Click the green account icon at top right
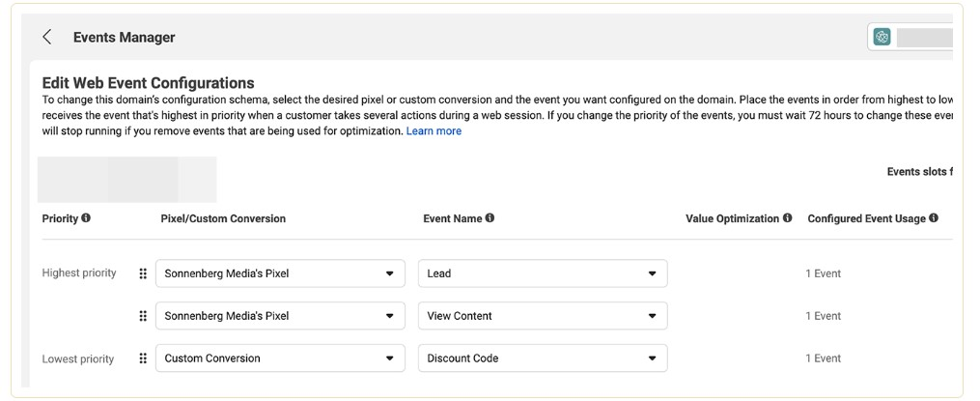Viewport: 980px width, 401px height. (882, 38)
